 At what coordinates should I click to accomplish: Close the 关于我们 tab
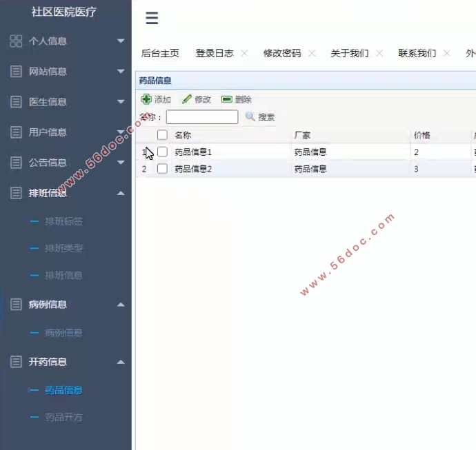click(379, 53)
